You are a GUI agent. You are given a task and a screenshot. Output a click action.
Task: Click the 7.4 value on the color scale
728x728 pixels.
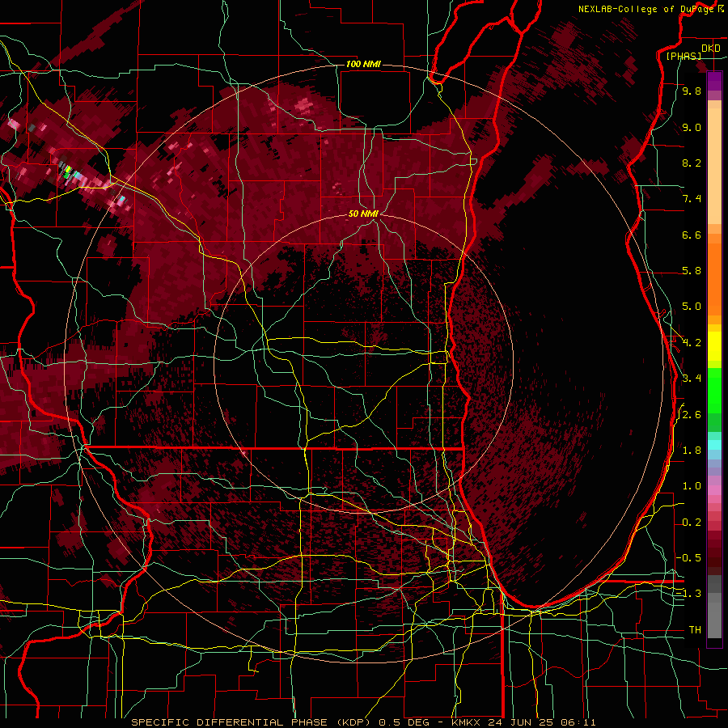click(x=692, y=199)
